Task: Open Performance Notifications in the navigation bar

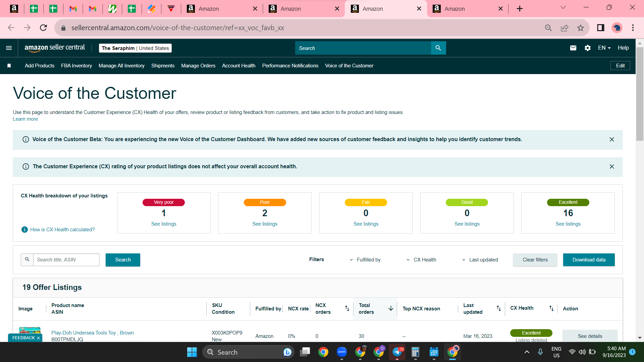Action: (x=290, y=66)
